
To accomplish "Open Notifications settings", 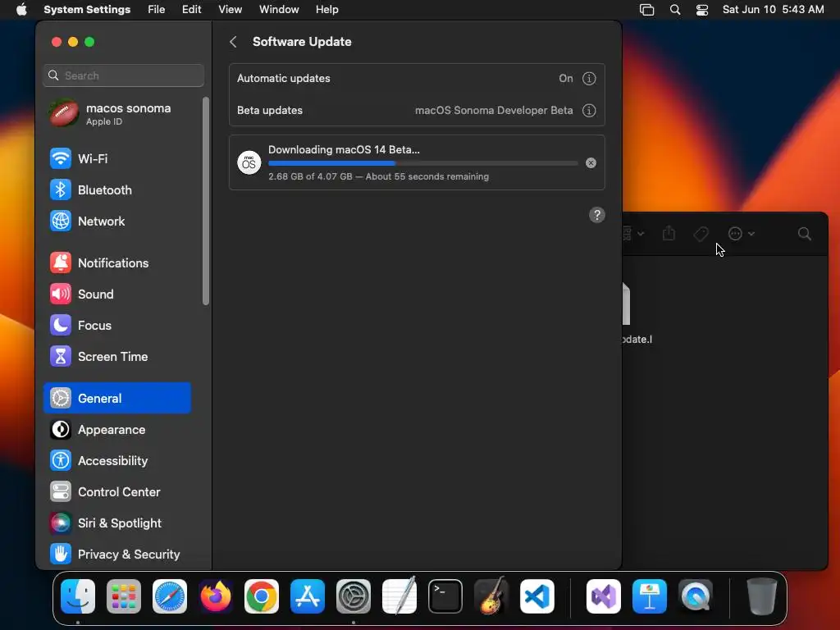I will click(x=116, y=263).
